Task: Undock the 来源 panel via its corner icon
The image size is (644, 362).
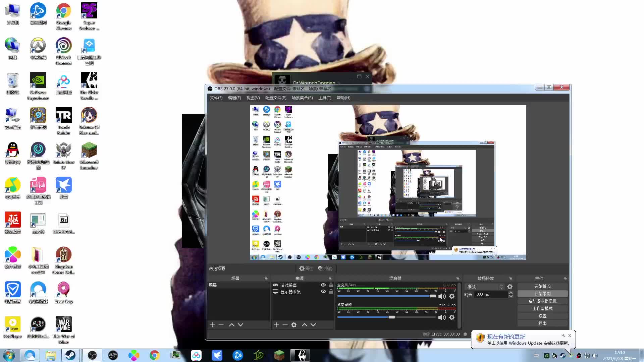Action: pos(330,278)
